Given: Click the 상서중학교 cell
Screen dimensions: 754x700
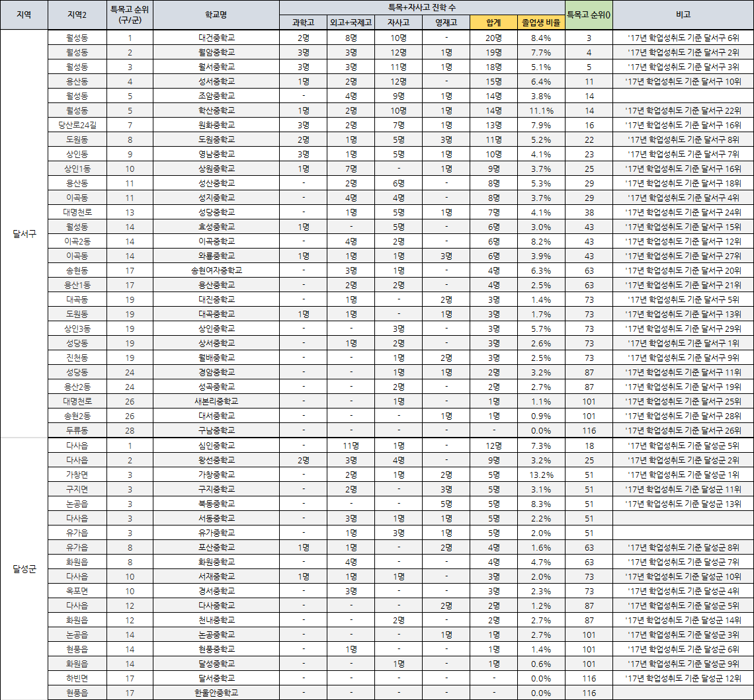Looking at the screenshot, I should (x=216, y=343).
